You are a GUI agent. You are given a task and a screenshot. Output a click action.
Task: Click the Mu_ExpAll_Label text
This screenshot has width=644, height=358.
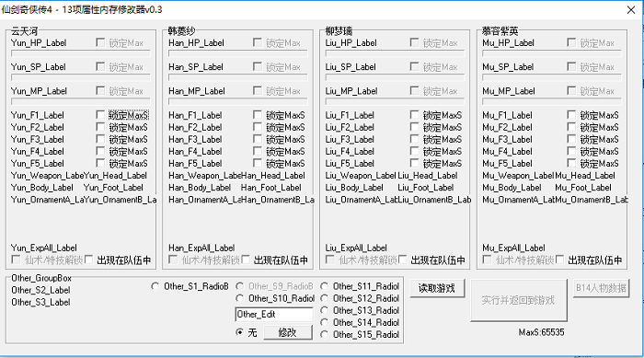coord(513,248)
